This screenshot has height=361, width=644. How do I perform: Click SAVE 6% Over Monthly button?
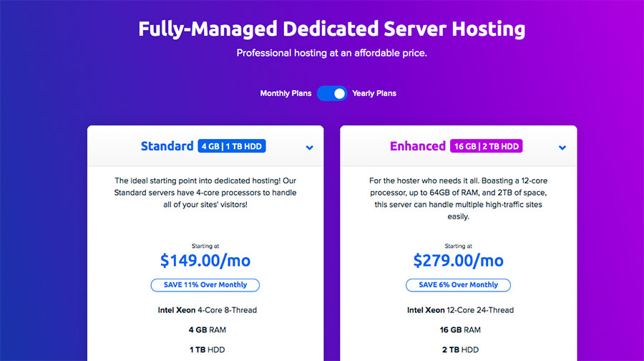pos(459,285)
